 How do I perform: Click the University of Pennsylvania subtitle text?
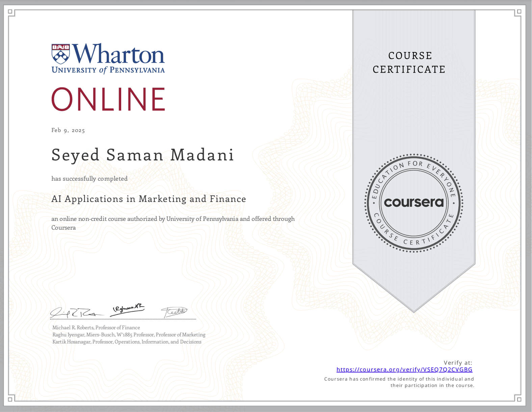pos(108,70)
